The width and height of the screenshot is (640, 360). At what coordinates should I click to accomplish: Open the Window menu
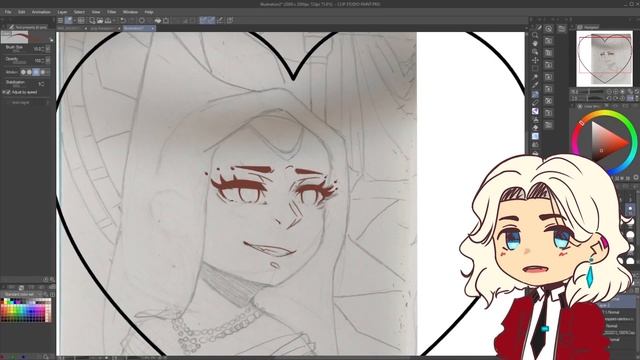[x=130, y=12]
